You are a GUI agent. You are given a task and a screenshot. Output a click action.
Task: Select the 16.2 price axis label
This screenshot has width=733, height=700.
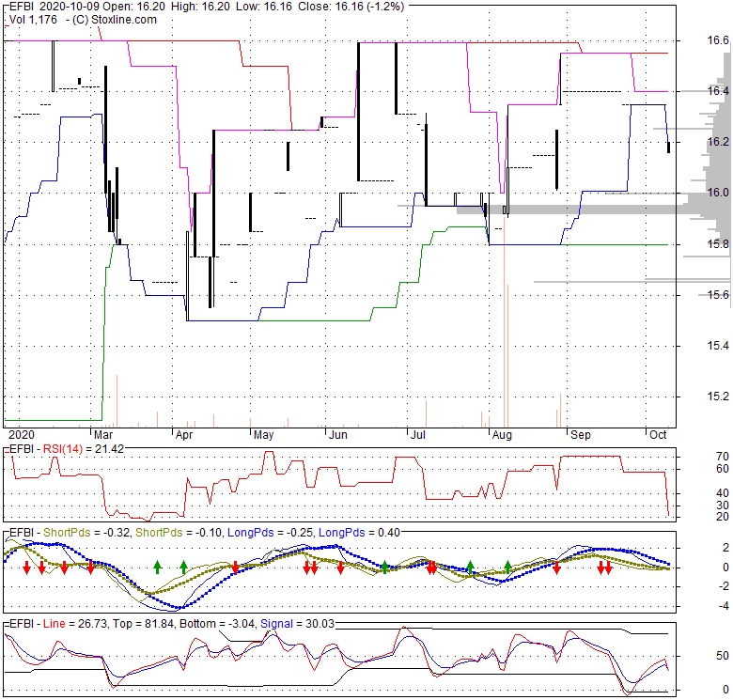point(718,142)
